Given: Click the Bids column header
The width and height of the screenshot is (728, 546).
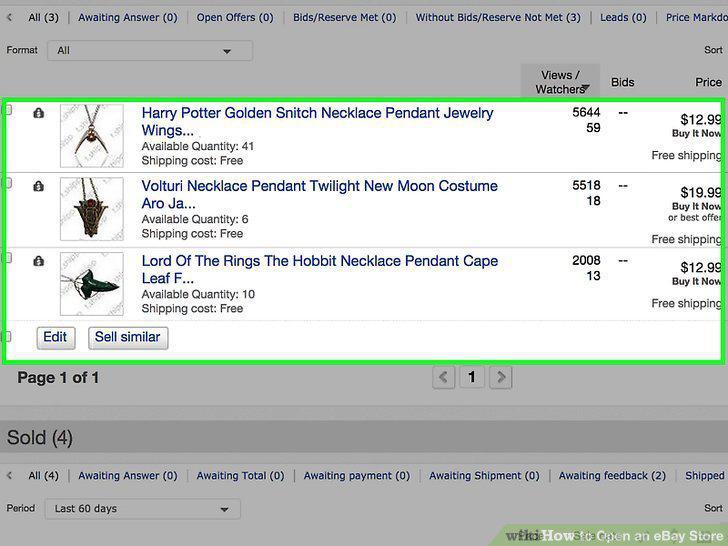Looking at the screenshot, I should pos(622,83).
